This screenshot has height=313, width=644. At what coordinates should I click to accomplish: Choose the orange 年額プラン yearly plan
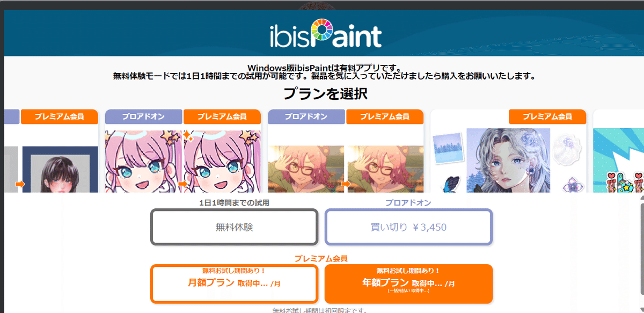click(x=408, y=283)
